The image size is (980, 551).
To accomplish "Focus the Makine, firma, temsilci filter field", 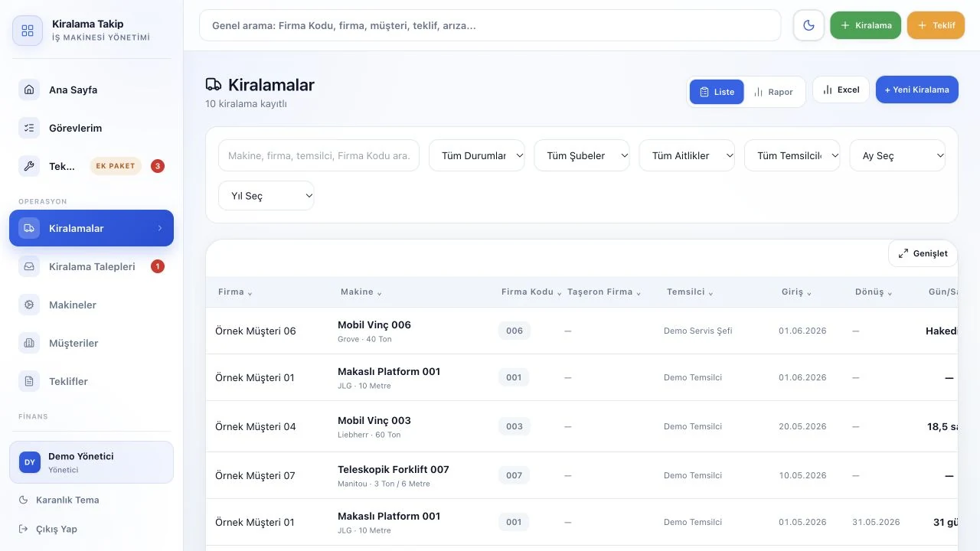I will [318, 155].
